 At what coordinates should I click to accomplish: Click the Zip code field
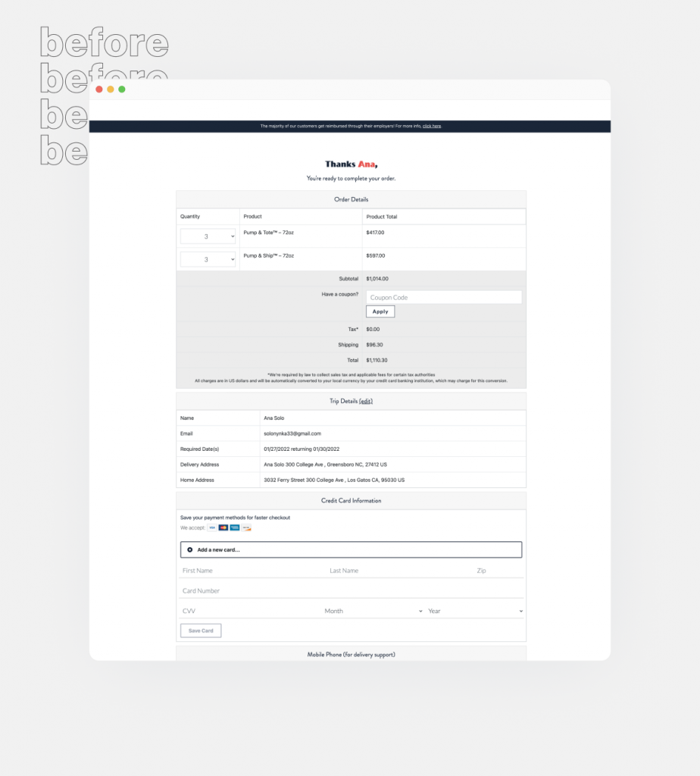(498, 571)
